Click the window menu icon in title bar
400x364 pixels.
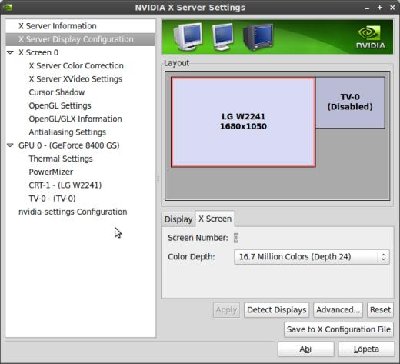[x=9, y=7]
